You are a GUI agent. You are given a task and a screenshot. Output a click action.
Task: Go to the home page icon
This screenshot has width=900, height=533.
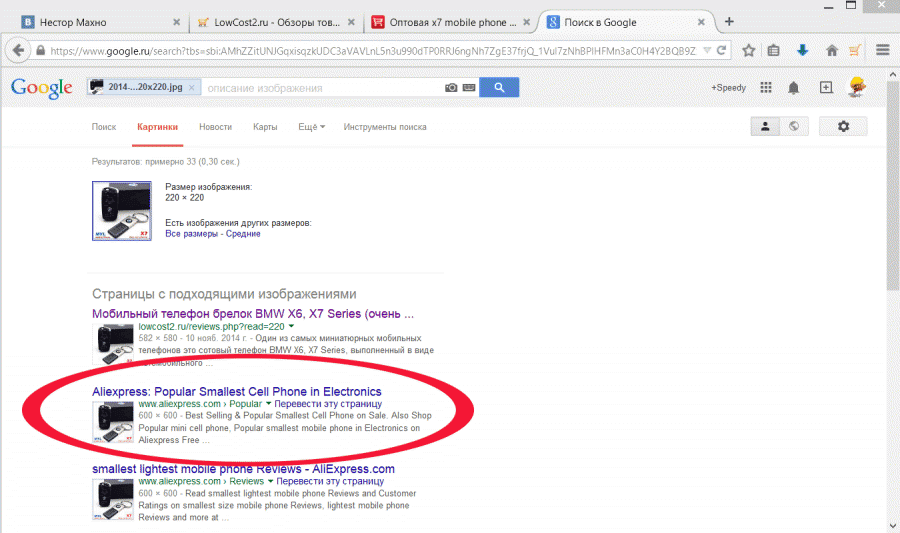(x=832, y=50)
